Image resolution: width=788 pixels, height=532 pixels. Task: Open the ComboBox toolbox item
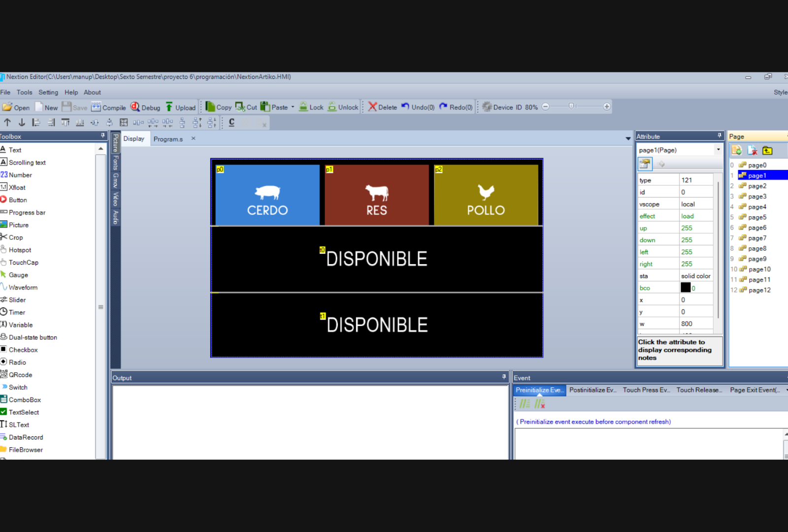pyautogui.click(x=21, y=399)
